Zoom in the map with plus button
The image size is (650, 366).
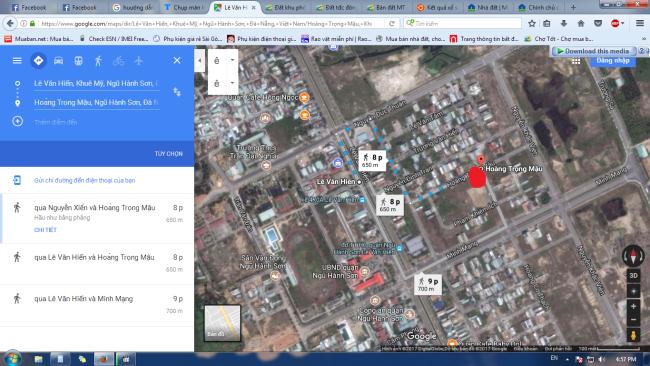coord(633,306)
